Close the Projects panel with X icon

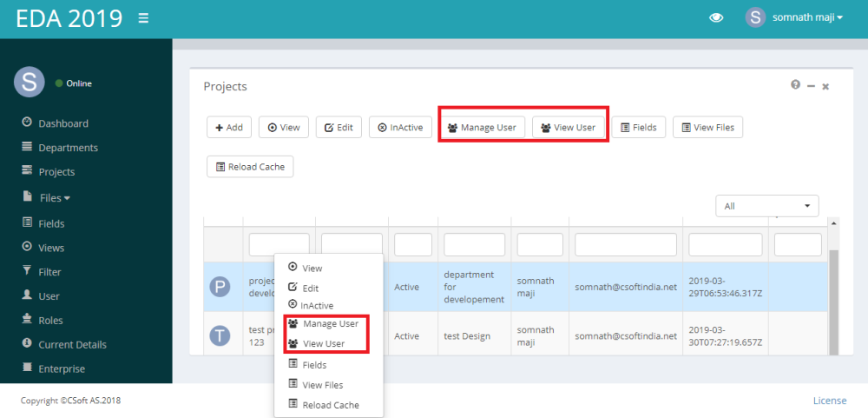(825, 87)
